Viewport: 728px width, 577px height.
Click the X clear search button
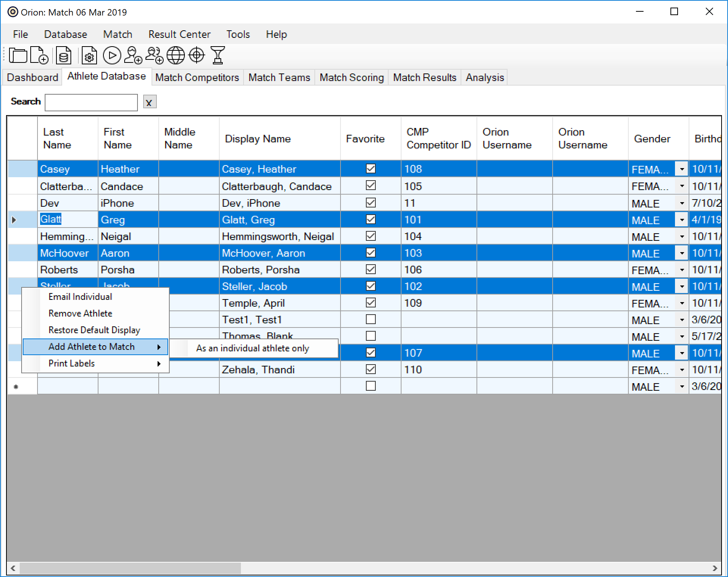coord(149,102)
